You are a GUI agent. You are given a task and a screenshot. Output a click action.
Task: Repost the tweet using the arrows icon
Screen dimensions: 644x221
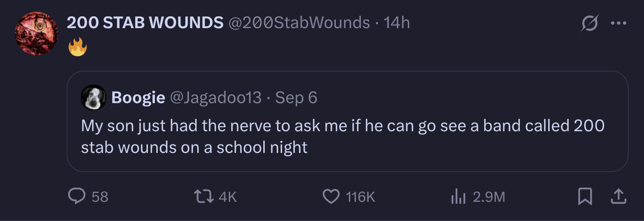point(205,197)
